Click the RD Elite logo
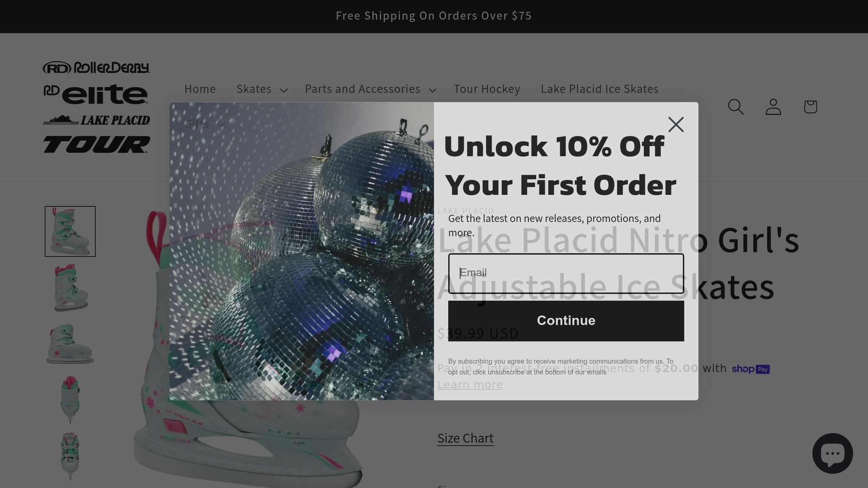 pyautogui.click(x=96, y=94)
